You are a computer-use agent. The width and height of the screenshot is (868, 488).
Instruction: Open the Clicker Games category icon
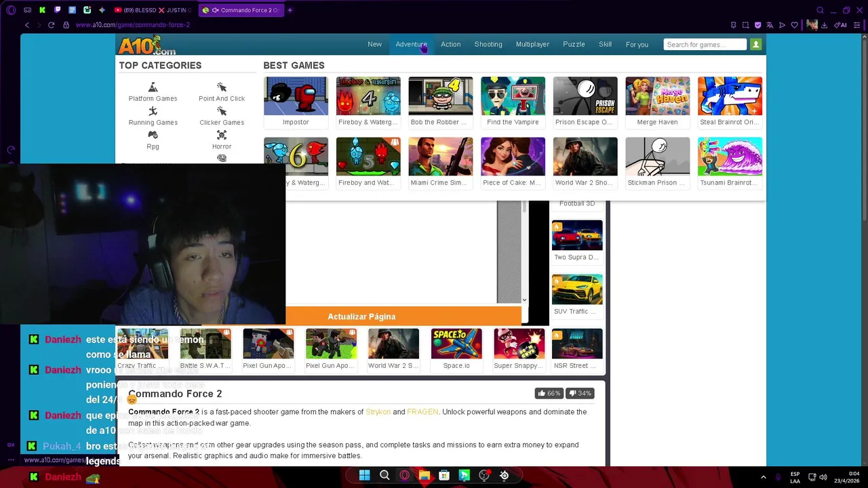click(221, 111)
